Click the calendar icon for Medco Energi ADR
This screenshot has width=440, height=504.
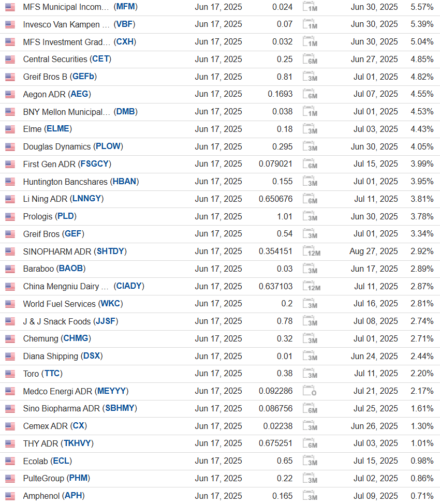tap(310, 391)
